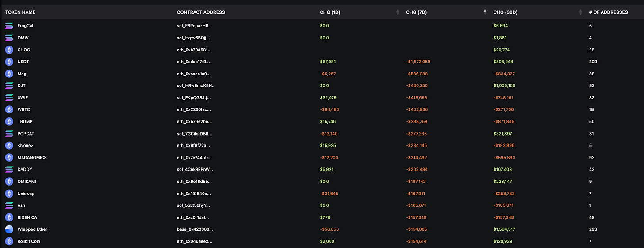Select the POPCAT token name
The width and height of the screenshot is (644, 248).
coord(25,133)
